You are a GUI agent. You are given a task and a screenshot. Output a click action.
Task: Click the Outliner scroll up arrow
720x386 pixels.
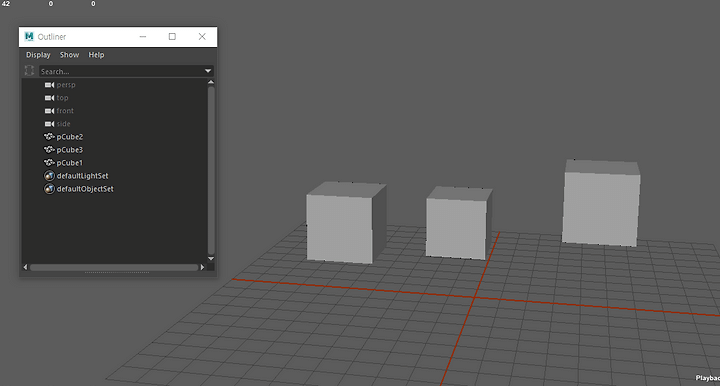[211, 82]
